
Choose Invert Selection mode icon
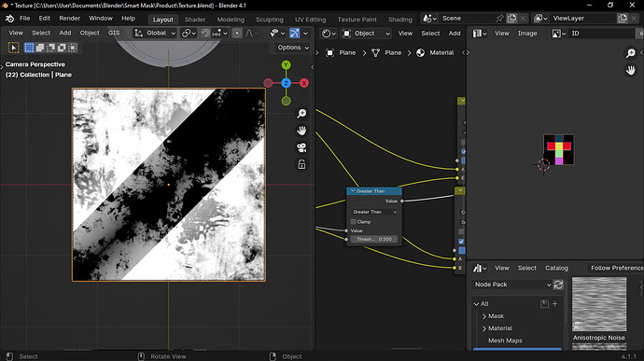[x=62, y=48]
